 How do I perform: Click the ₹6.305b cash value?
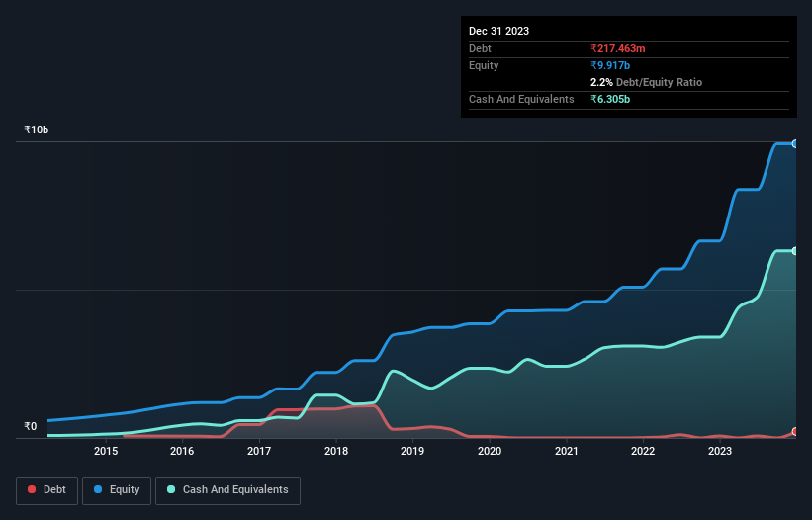(610, 99)
